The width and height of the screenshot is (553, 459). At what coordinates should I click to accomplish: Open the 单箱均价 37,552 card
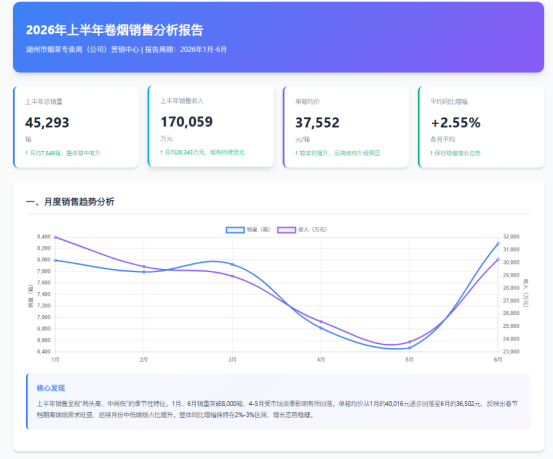[x=346, y=127]
